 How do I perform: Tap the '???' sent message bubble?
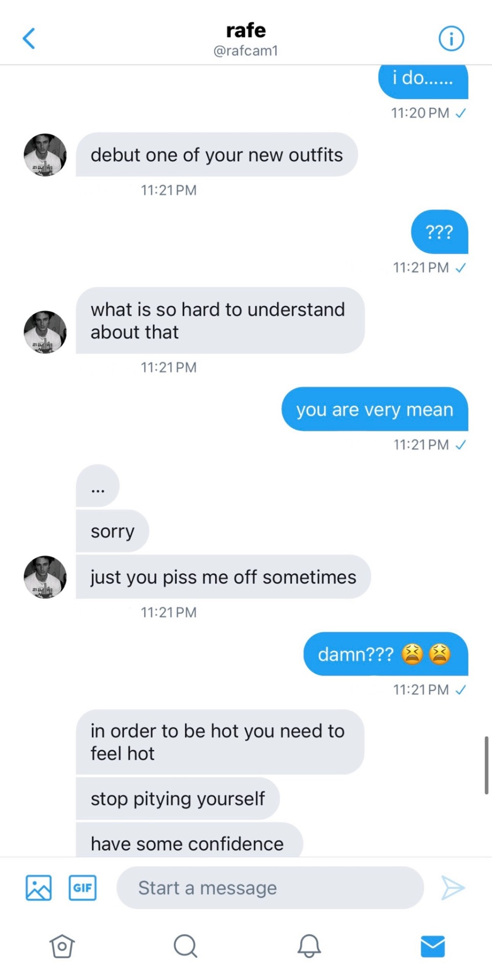[x=439, y=232]
